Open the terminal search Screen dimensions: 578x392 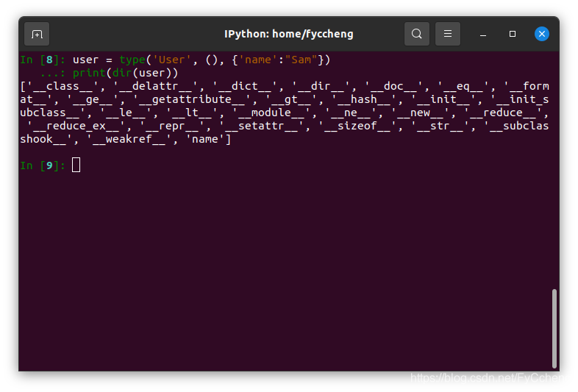416,34
